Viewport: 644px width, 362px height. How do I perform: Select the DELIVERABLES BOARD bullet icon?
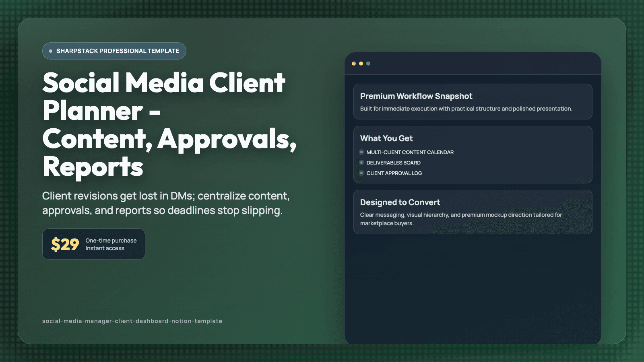pos(361,162)
